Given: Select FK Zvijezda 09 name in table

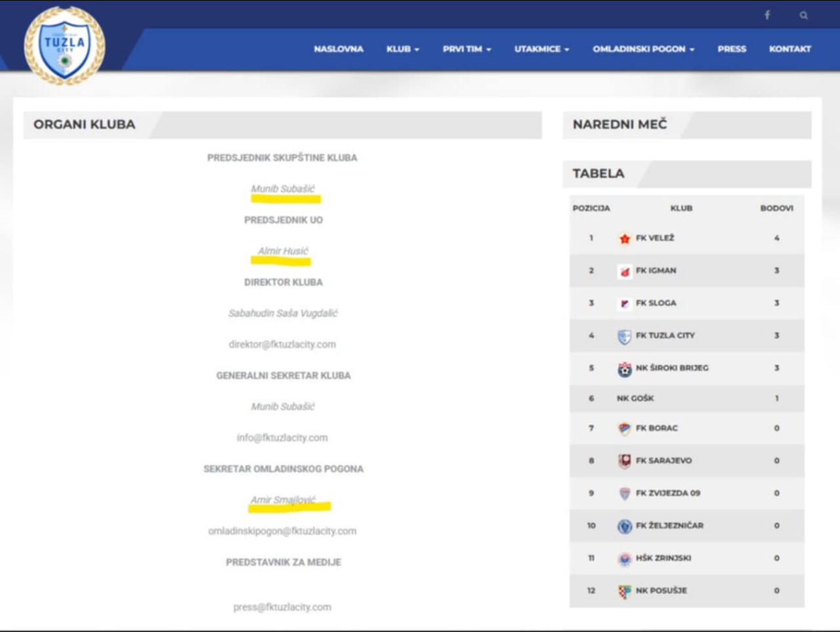Looking at the screenshot, I should point(668,493).
